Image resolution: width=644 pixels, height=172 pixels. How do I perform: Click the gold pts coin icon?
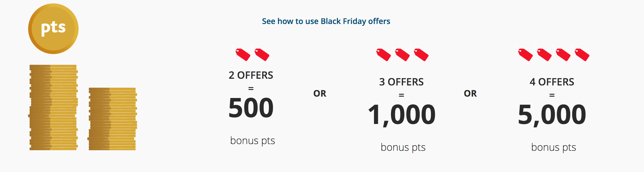pyautogui.click(x=53, y=29)
